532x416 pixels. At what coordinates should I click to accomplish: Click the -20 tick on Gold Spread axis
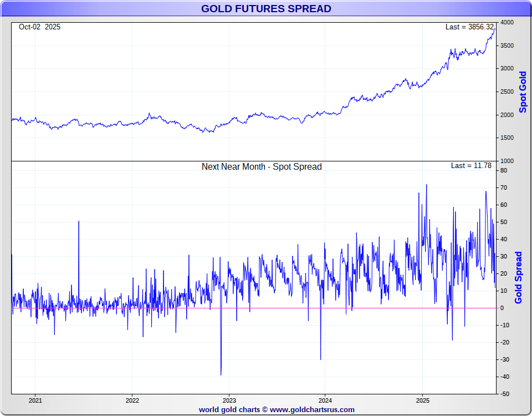tap(505, 342)
